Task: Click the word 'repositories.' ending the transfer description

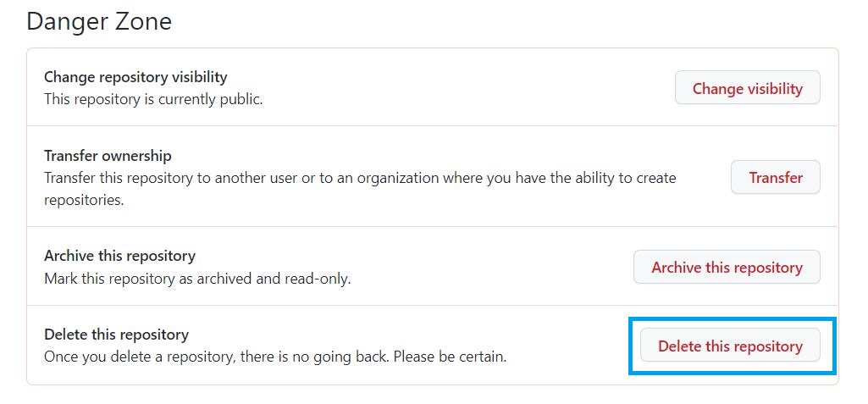Action: [x=84, y=201]
